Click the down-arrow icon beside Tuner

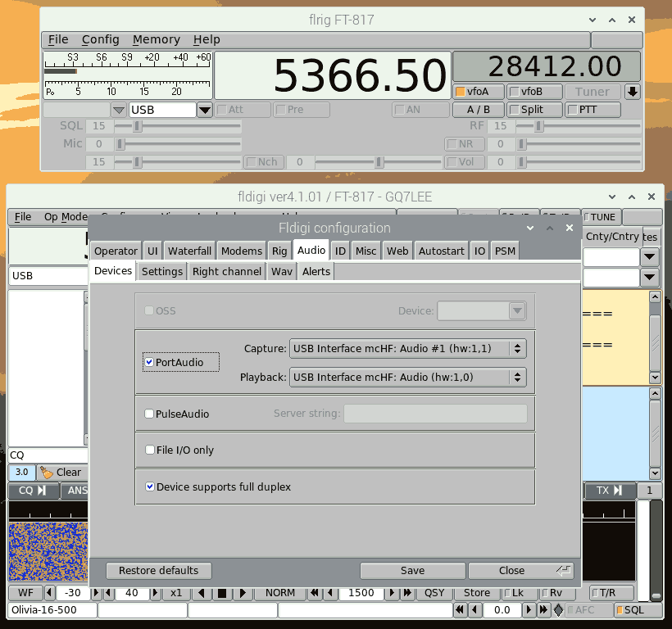click(632, 93)
